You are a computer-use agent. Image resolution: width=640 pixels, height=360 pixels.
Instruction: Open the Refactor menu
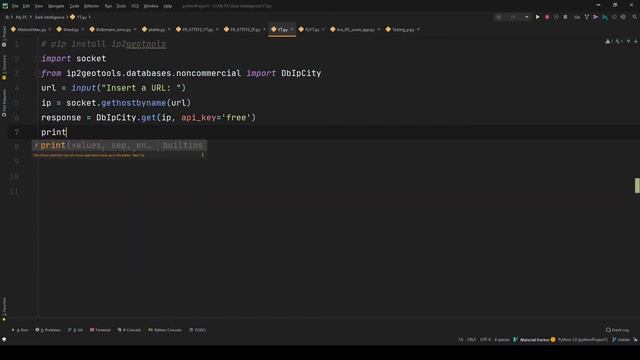point(91,6)
